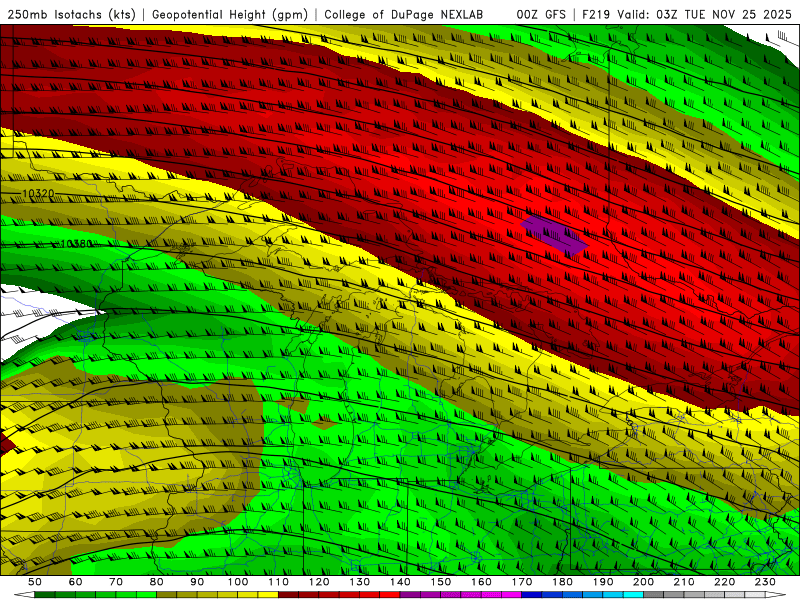Click the 60 value on the legend
Image resolution: width=800 pixels, height=600 pixels.
point(76,582)
